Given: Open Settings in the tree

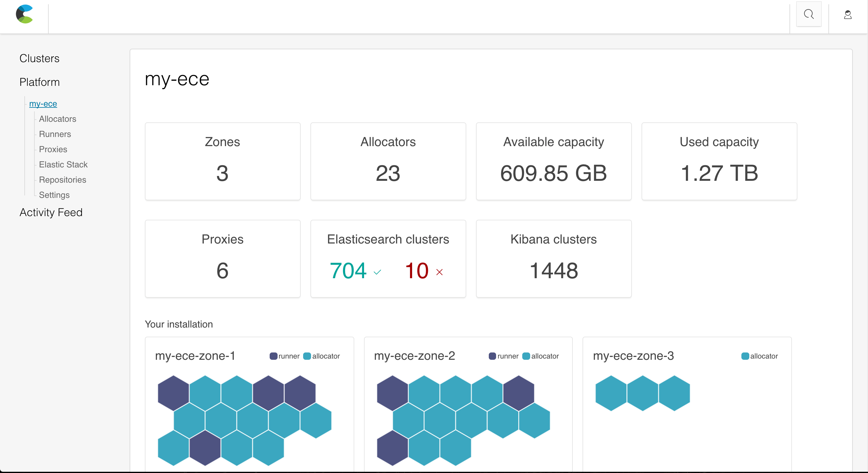Looking at the screenshot, I should [54, 195].
